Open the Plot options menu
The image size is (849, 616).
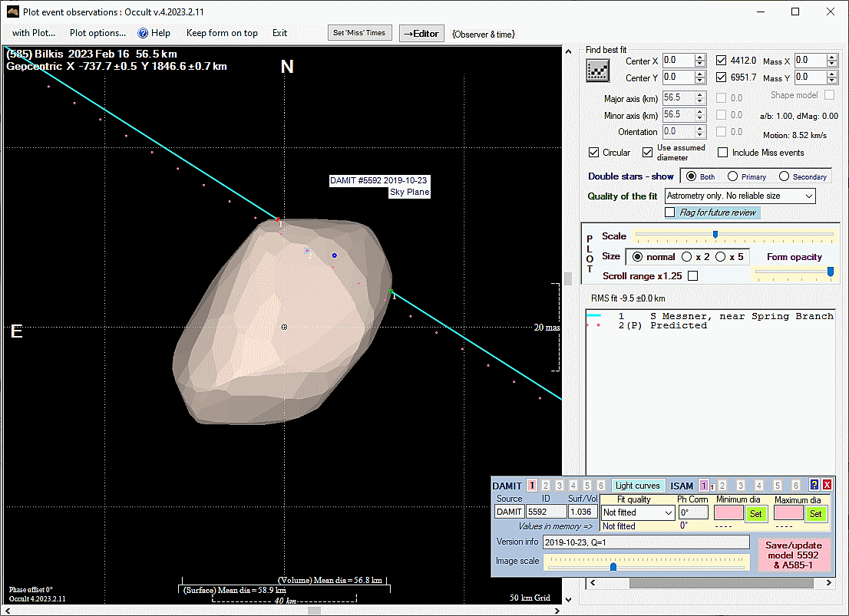click(97, 33)
